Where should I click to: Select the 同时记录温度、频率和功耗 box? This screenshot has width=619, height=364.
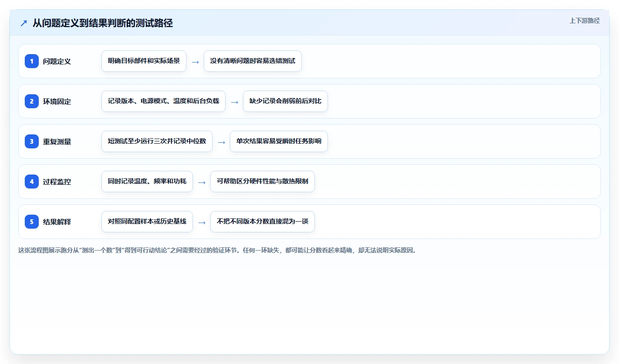pyautogui.click(x=147, y=182)
